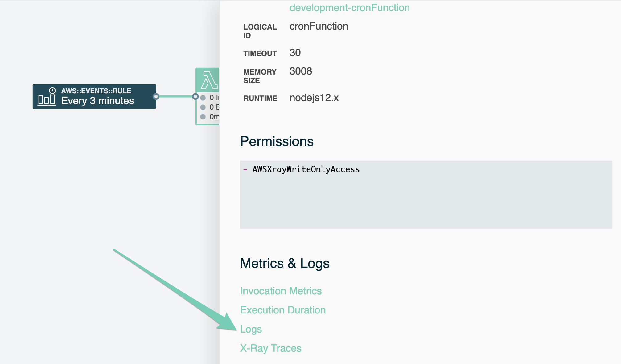Open the Invocation Metrics link

(x=281, y=291)
